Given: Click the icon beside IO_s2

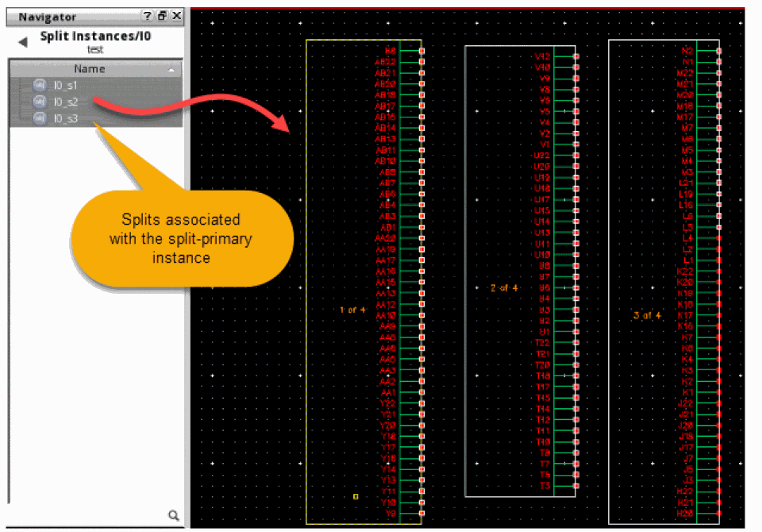Looking at the screenshot, I should click(x=40, y=102).
